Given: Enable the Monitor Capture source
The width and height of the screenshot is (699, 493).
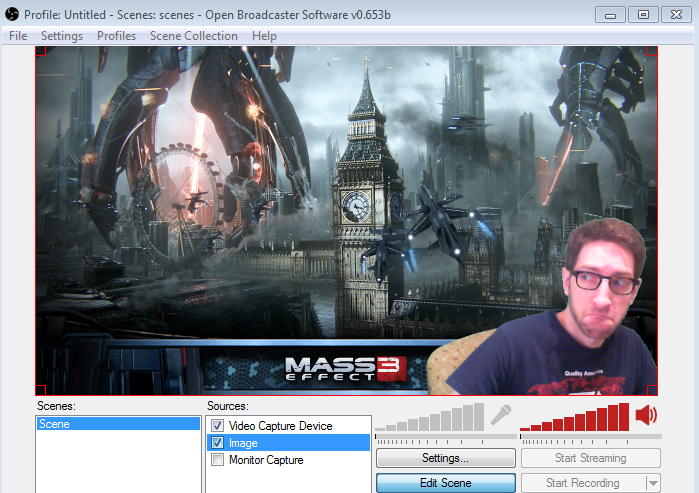Looking at the screenshot, I should pyautogui.click(x=218, y=460).
